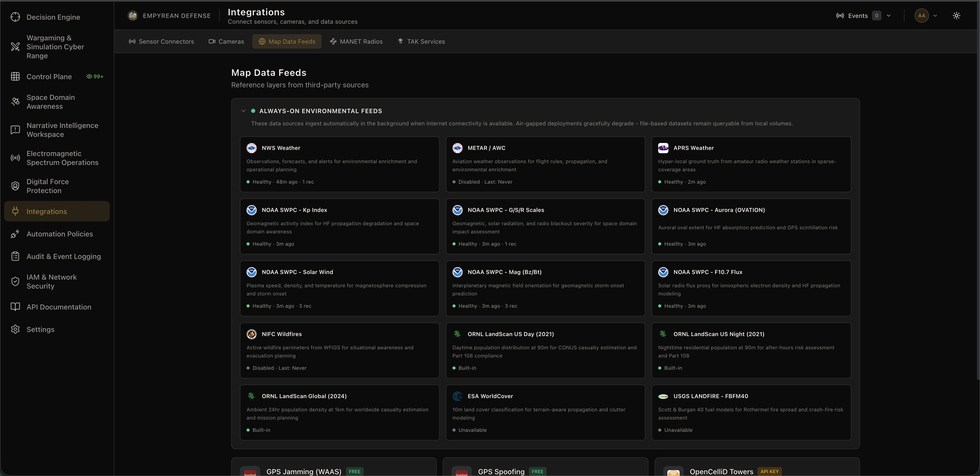
Task: Click NOAA SWPC - F10.7 Flux logo
Action: click(x=663, y=272)
